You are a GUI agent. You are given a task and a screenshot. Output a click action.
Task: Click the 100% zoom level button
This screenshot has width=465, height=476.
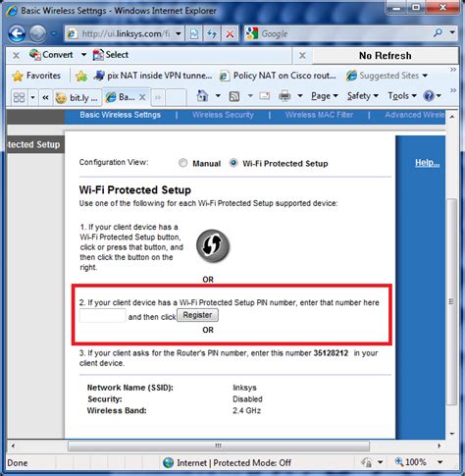(410, 462)
